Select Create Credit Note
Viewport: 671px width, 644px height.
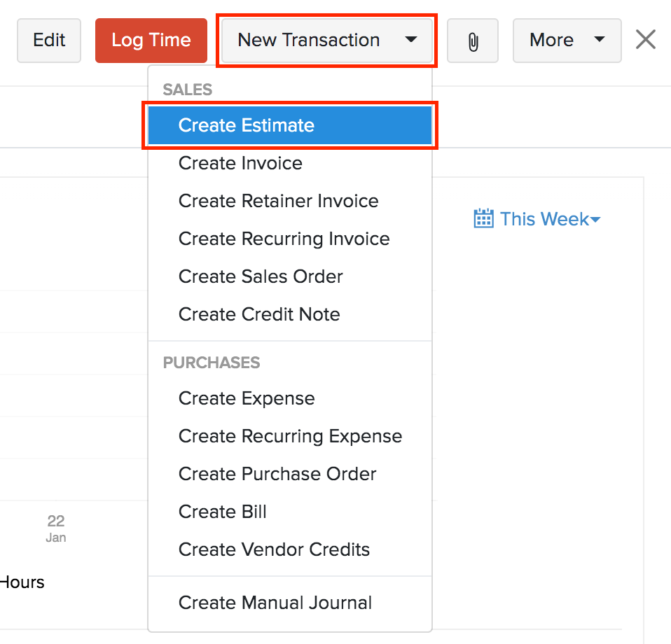pos(259,314)
